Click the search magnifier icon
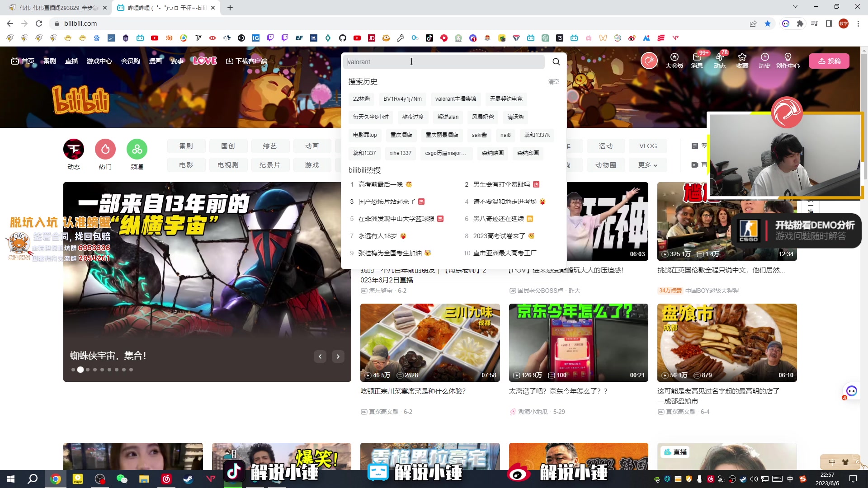The width and height of the screenshot is (868, 488). click(556, 61)
